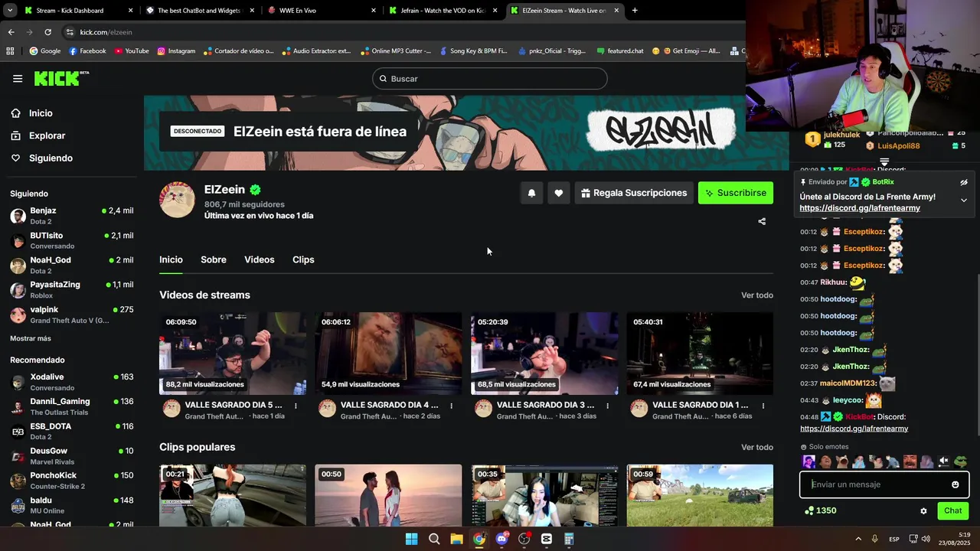Toggle notifications bell for ElZeein
The width and height of the screenshot is (980, 551).
point(531,193)
